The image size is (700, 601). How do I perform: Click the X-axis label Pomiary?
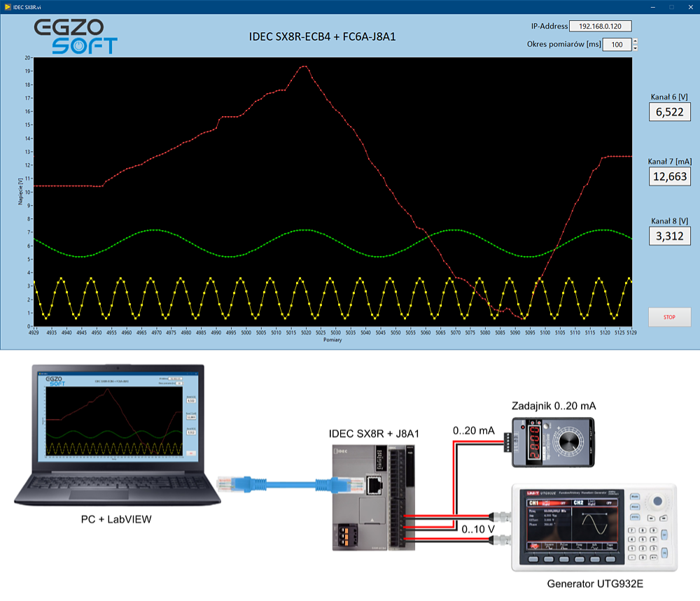tap(332, 340)
